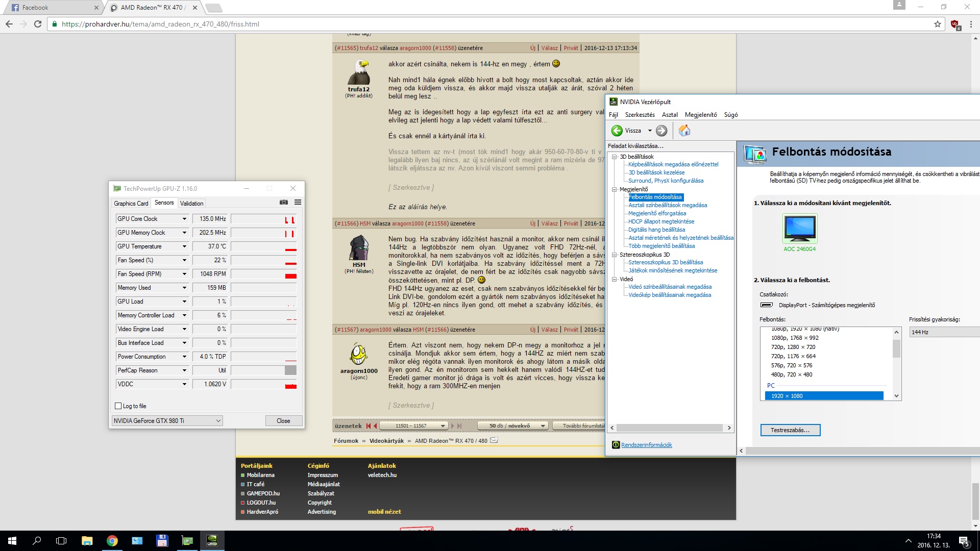Screen dimensions: 980x551
Task: Open the forum page range 11501 - 11567 dropdown
Action: tap(414, 426)
